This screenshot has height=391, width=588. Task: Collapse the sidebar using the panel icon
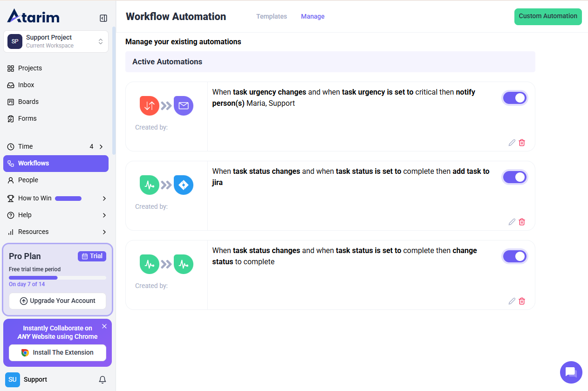103,18
